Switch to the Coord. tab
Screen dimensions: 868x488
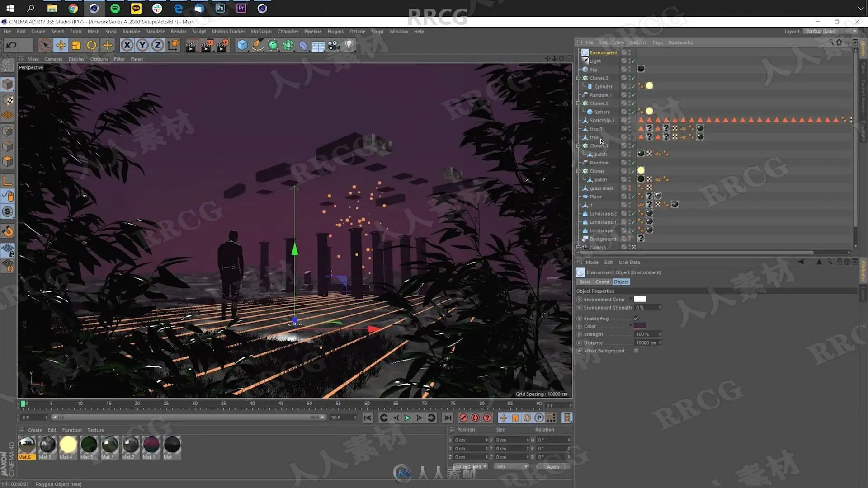pos(602,282)
